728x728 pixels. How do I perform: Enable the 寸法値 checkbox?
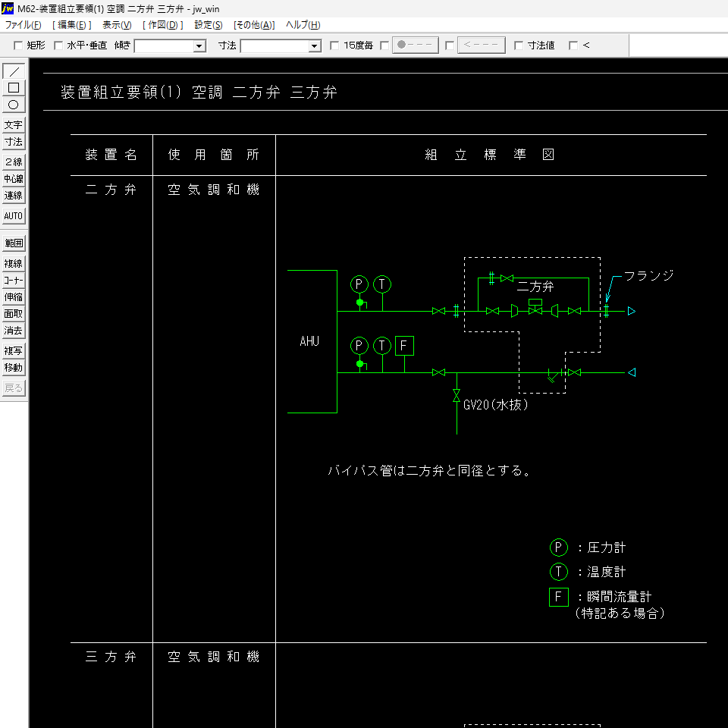click(519, 45)
